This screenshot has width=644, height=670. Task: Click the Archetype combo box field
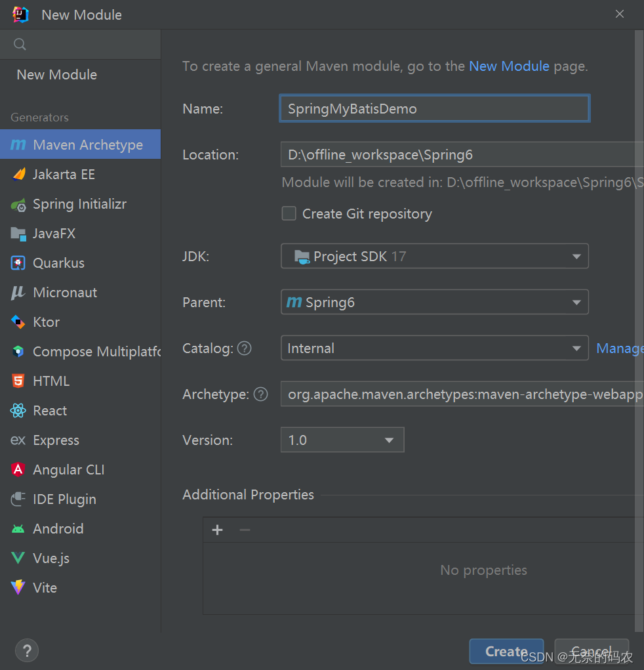(x=462, y=394)
